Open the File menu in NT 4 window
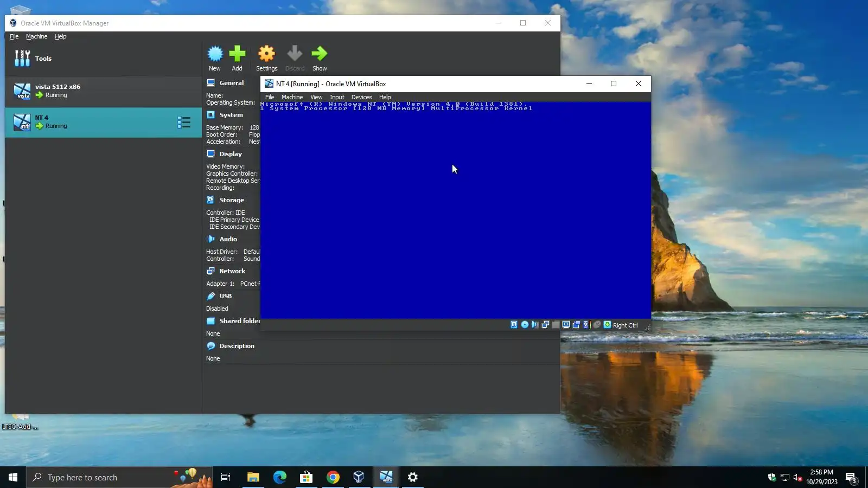868x488 pixels. (270, 97)
